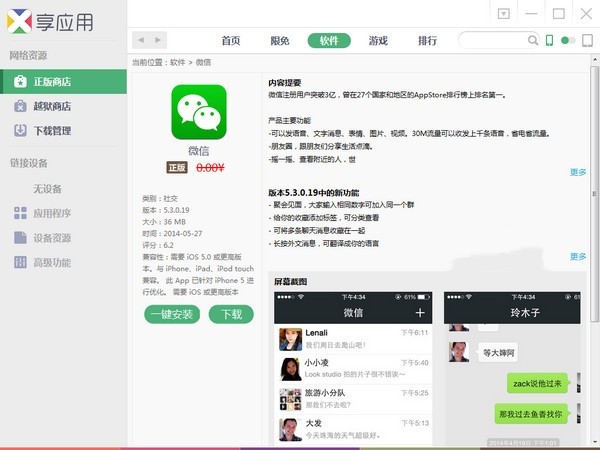
Task: Open the first WeChat screenshot thumbnail
Action: click(354, 366)
